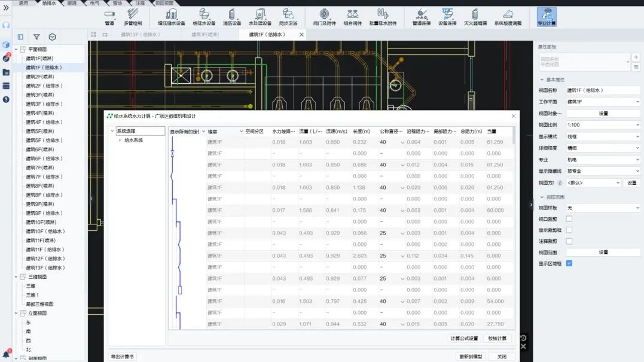Image resolution: width=644 pixels, height=362 pixels.
Task: Select the 给排水设备 equipment tool
Action: (204, 18)
